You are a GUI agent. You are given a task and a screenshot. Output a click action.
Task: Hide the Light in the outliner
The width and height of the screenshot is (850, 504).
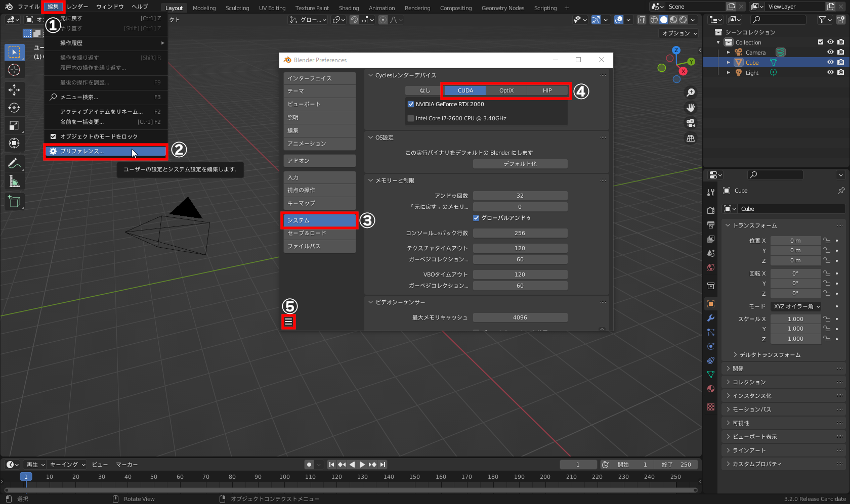(830, 72)
